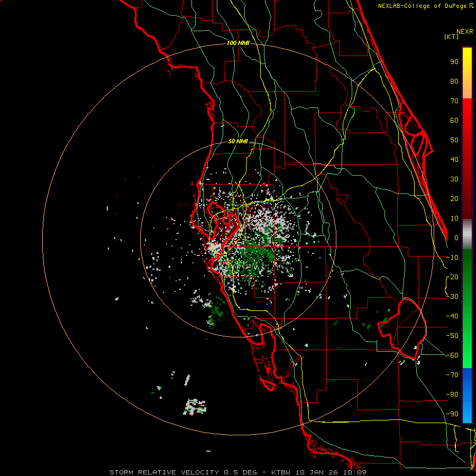Viewport: 476px width, 476px height.
Task: Click the "-60" scale label
Action: click(x=452, y=355)
